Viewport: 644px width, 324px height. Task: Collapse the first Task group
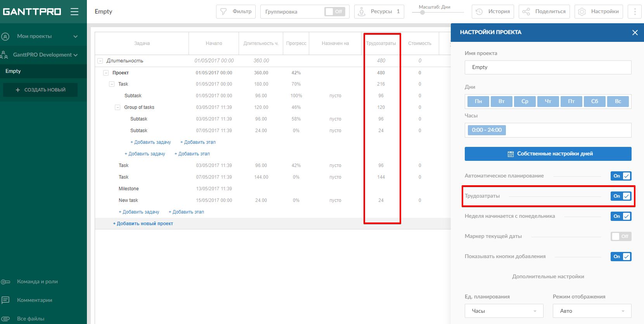[112, 84]
